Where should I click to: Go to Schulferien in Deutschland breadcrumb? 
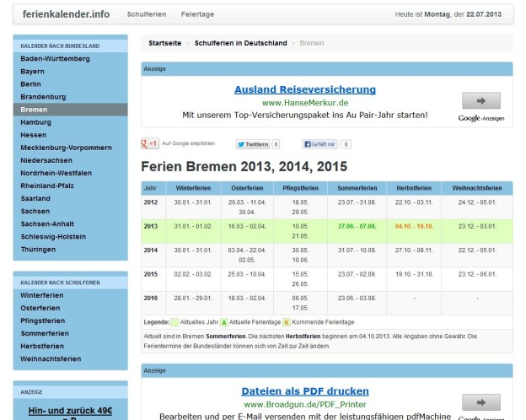pos(240,43)
